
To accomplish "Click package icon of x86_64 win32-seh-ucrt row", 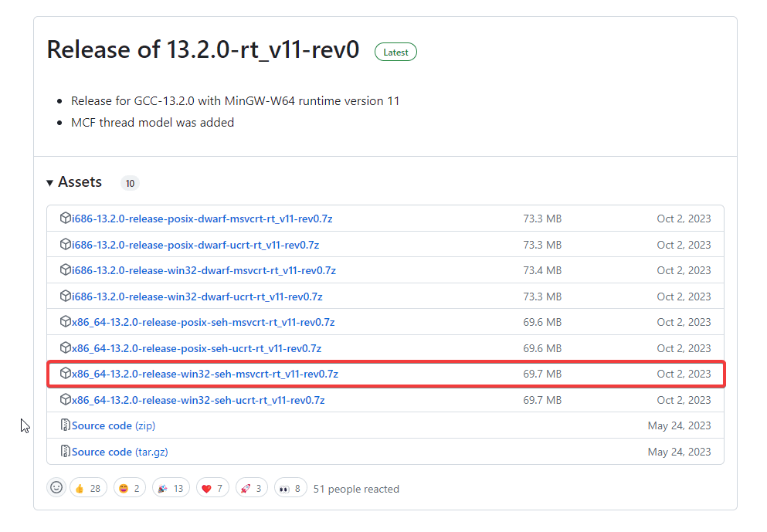I will (65, 399).
